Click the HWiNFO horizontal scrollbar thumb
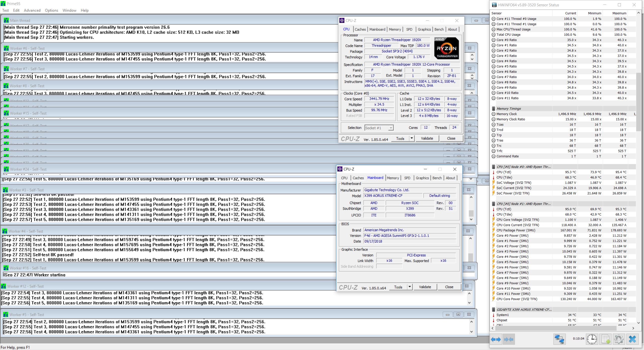This screenshot has width=644, height=350. click(556, 328)
